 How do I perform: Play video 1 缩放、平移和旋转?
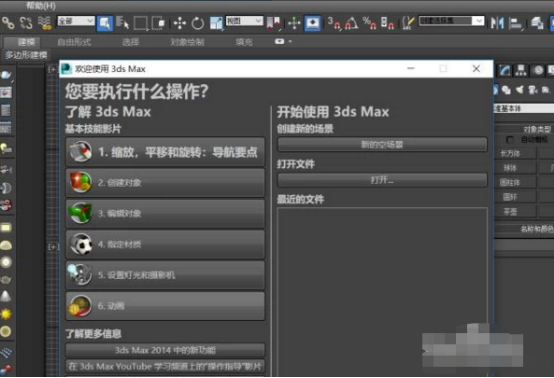[x=165, y=152]
